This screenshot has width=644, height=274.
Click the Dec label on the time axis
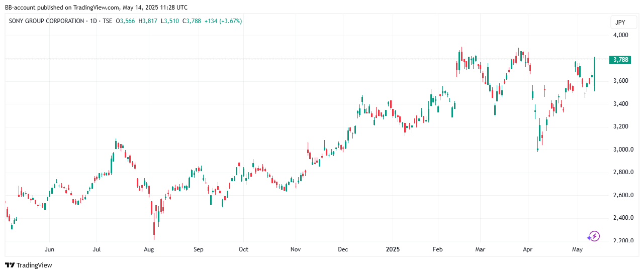tap(343, 249)
